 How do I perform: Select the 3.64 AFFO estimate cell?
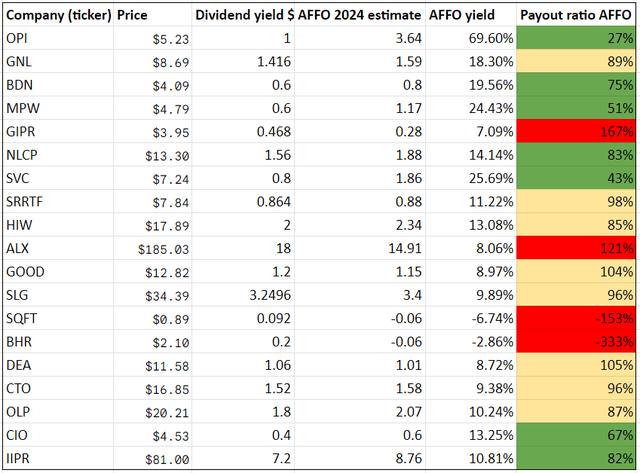pyautogui.click(x=360, y=38)
